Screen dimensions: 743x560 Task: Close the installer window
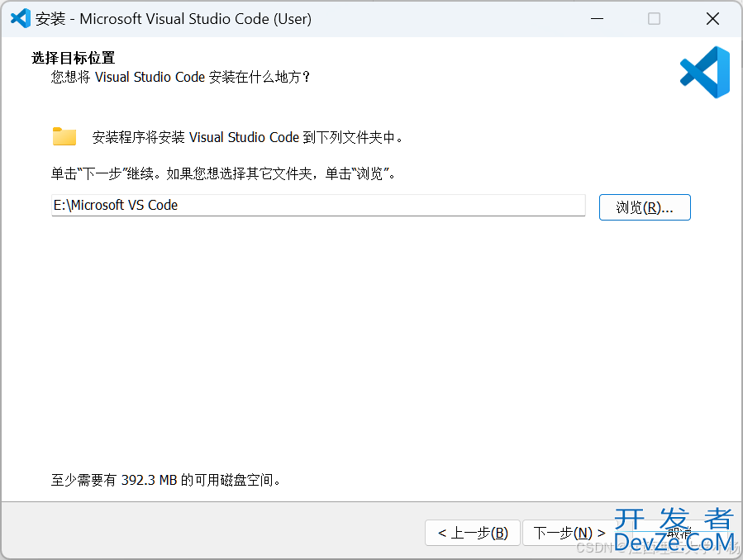coord(712,19)
